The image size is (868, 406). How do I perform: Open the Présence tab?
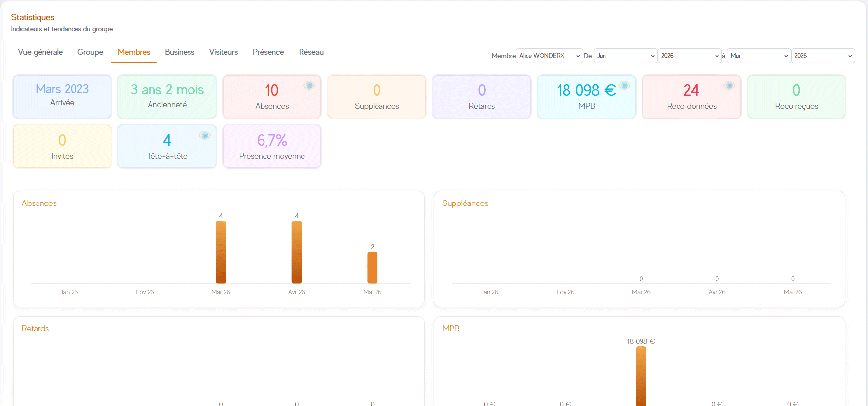pos(268,52)
